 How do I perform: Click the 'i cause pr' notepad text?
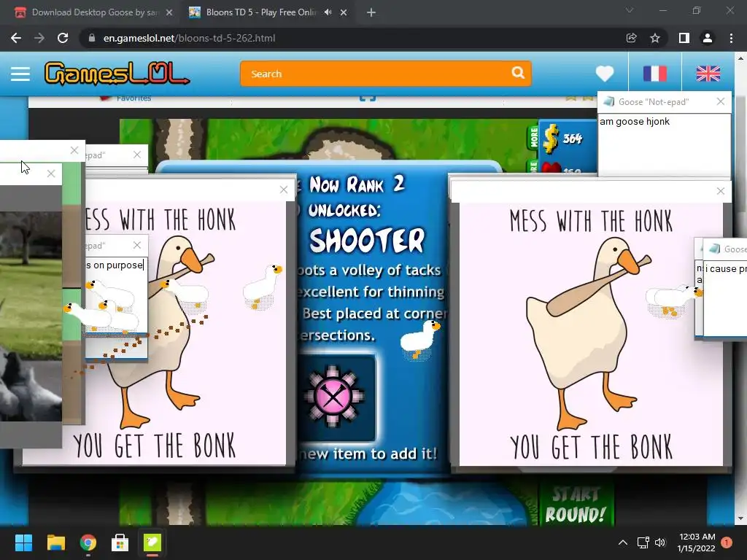point(726,268)
